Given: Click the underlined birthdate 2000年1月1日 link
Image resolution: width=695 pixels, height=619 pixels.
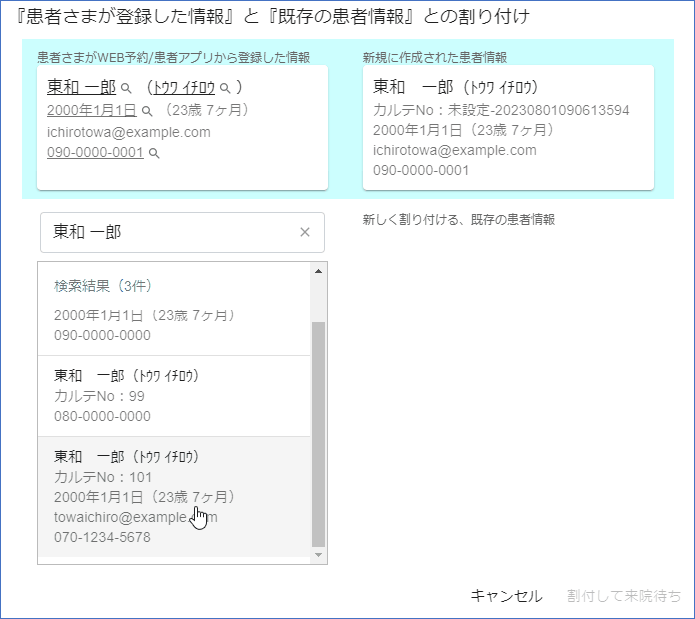Looking at the screenshot, I should (x=92, y=110).
